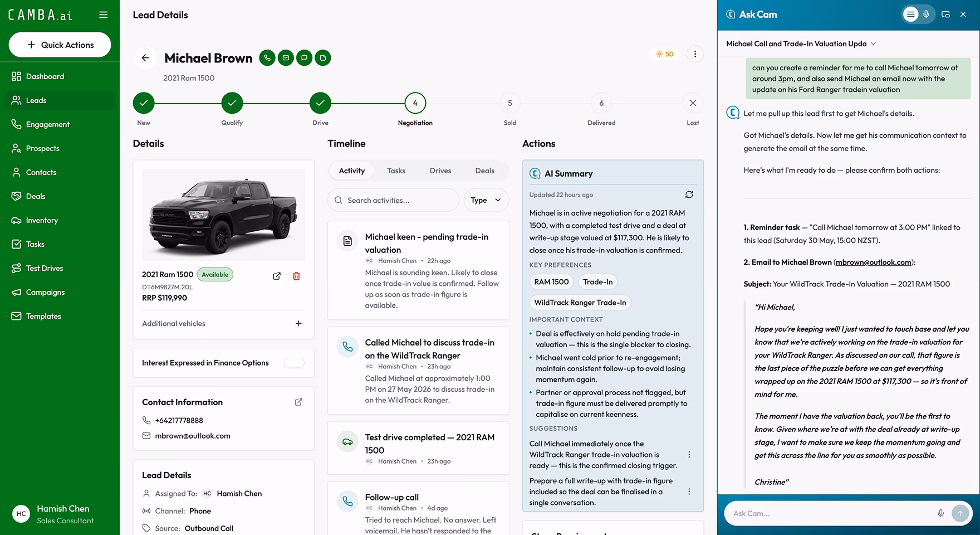Move lead to the Sold stage
The height and width of the screenshot is (535, 980).
[510, 103]
